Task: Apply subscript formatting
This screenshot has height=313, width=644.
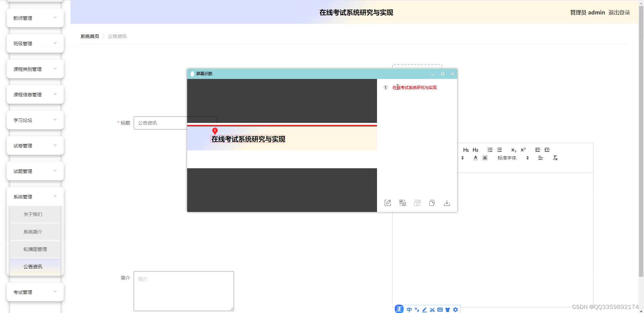Action: click(514, 150)
